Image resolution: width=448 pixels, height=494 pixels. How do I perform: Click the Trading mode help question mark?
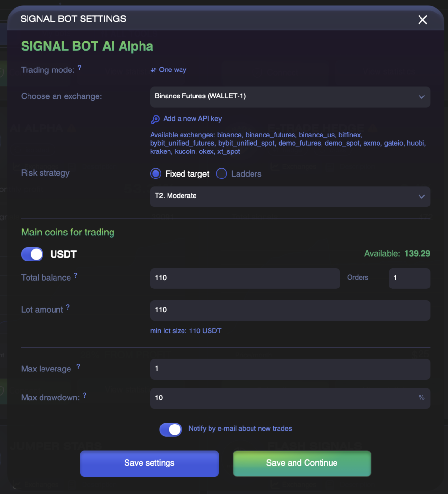pos(80,68)
